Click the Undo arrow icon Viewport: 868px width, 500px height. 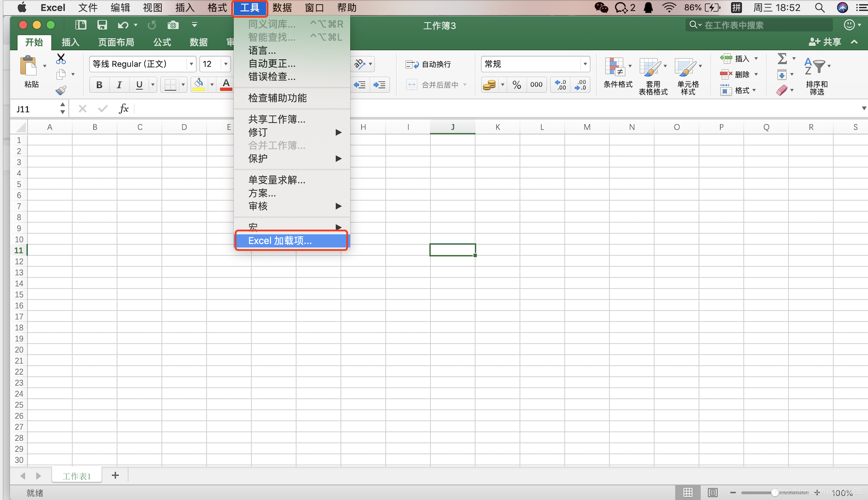click(123, 25)
